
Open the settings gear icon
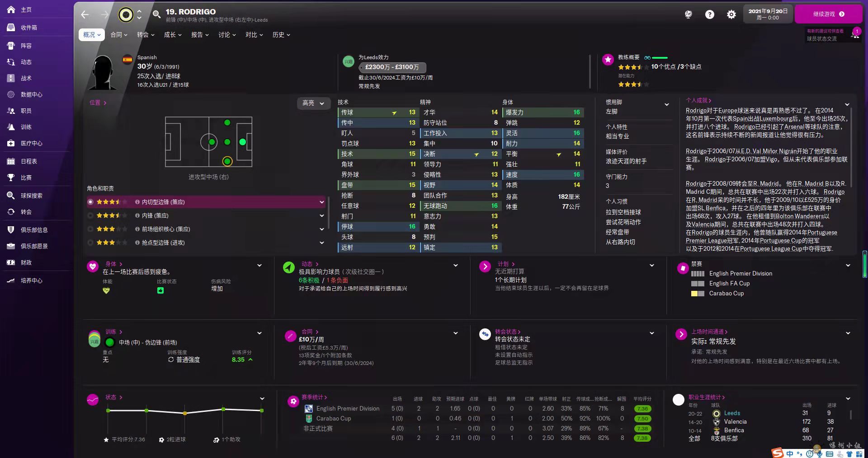731,14
